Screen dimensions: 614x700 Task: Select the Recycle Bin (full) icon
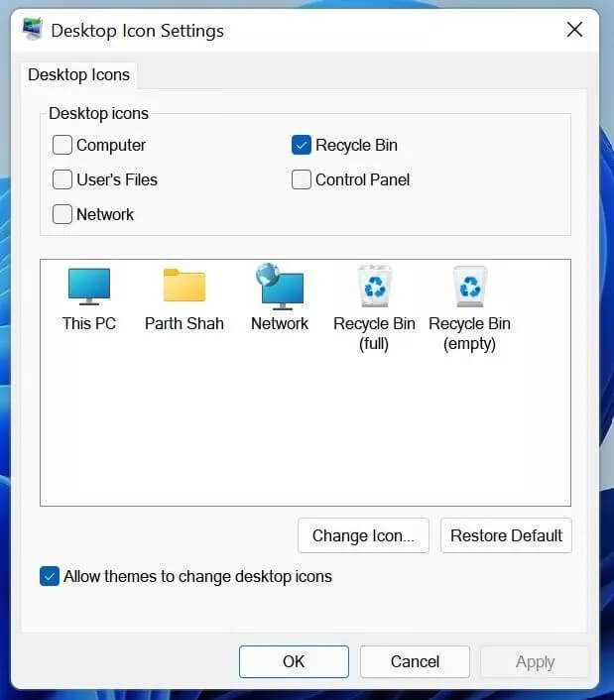[x=375, y=287]
